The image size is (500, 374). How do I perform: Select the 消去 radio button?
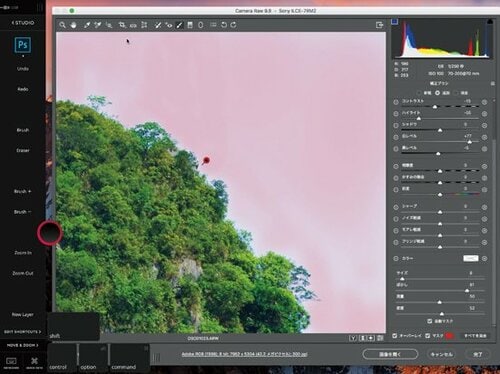(x=456, y=93)
